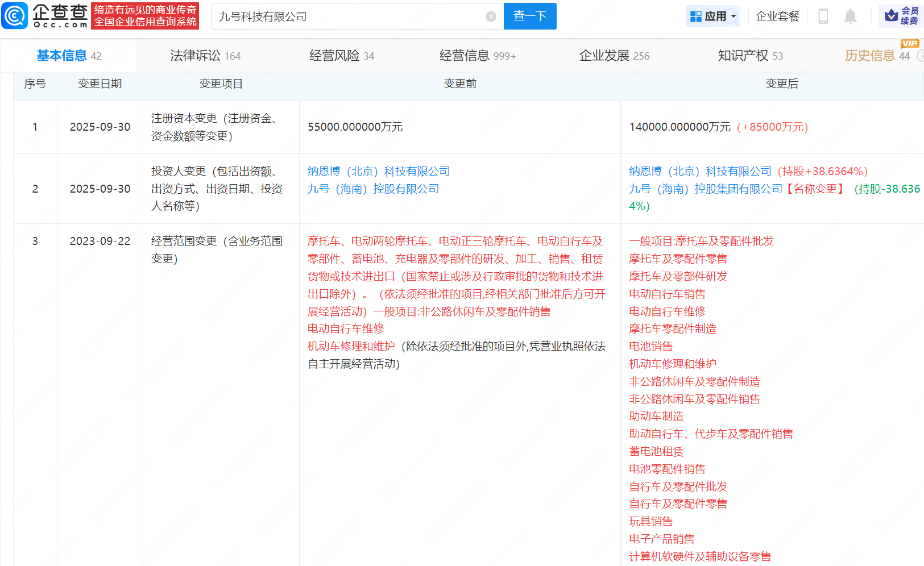This screenshot has width=924, height=566.
Task: Open the 经营信息 tab
Action: coord(477,56)
